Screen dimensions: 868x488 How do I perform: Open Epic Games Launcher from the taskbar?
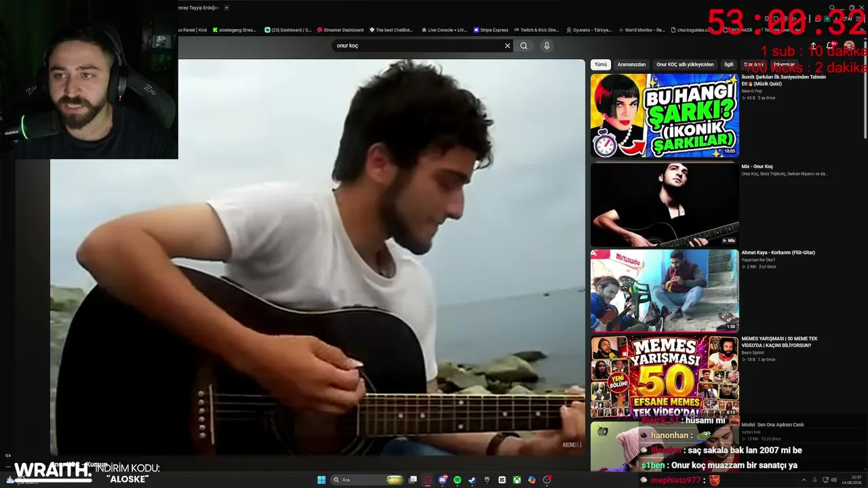(487, 480)
